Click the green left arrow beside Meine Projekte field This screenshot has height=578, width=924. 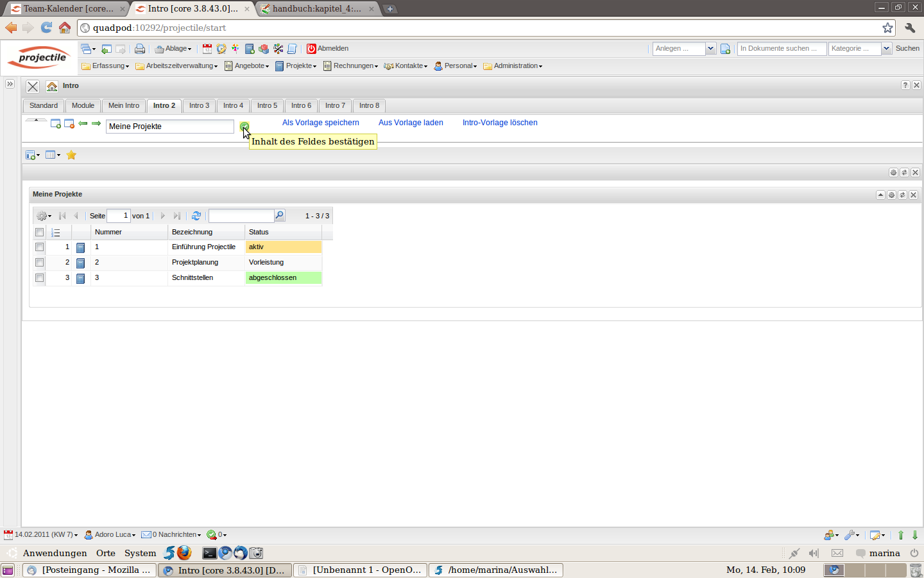(x=83, y=123)
